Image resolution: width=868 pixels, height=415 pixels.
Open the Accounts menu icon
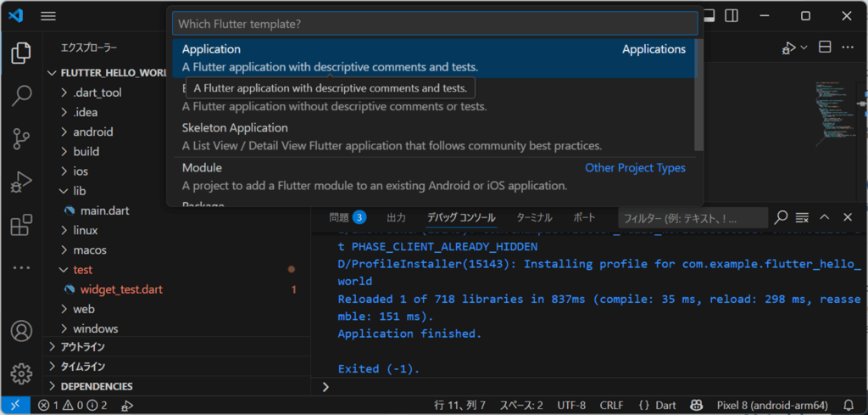[21, 331]
